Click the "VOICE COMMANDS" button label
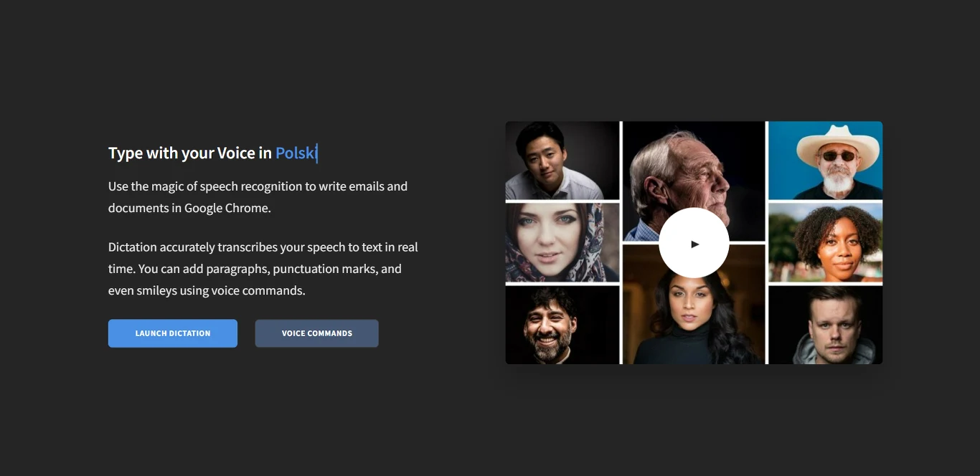The height and width of the screenshot is (476, 980). 316,333
